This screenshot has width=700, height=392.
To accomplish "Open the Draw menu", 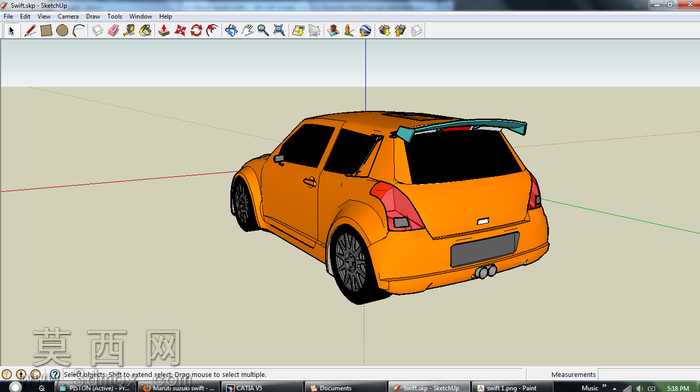I will pos(93,17).
